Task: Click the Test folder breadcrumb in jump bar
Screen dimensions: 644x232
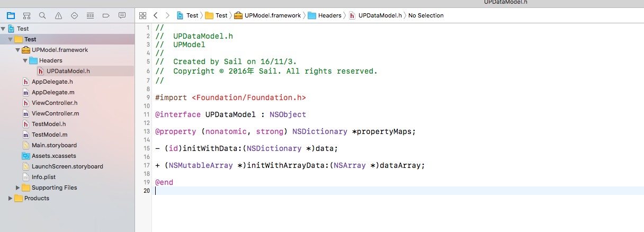Action: tap(216, 15)
